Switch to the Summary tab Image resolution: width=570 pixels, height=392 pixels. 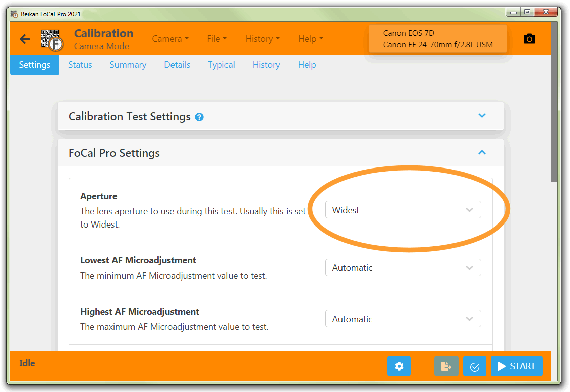(128, 65)
